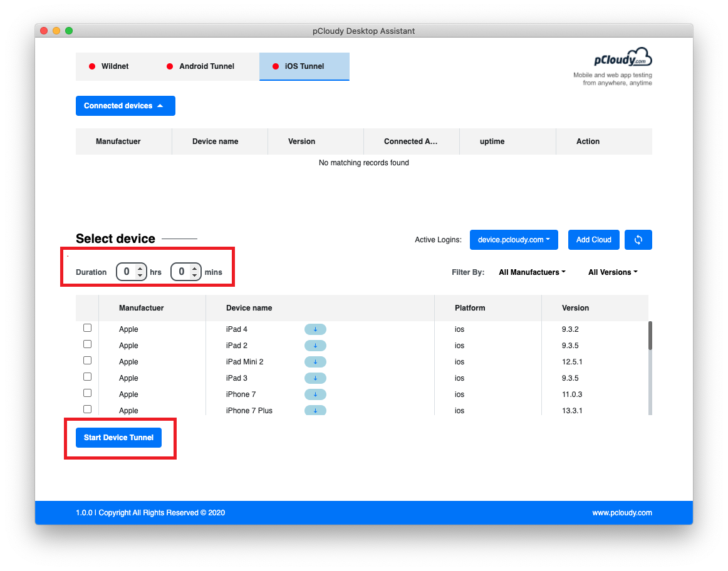Click the yellow macOS minimize window button
This screenshot has height=571, width=728.
[x=56, y=31]
